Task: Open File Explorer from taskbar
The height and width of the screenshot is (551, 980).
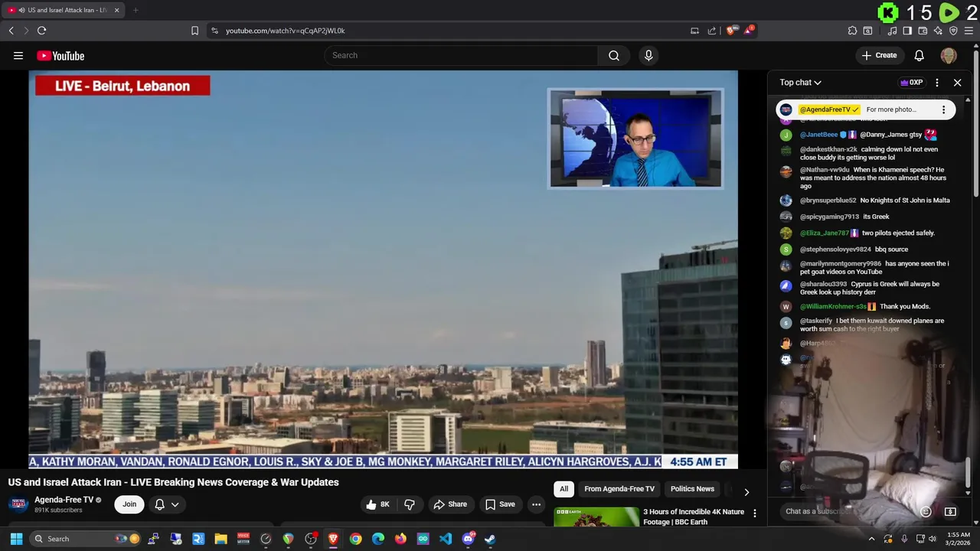Action: (220, 539)
